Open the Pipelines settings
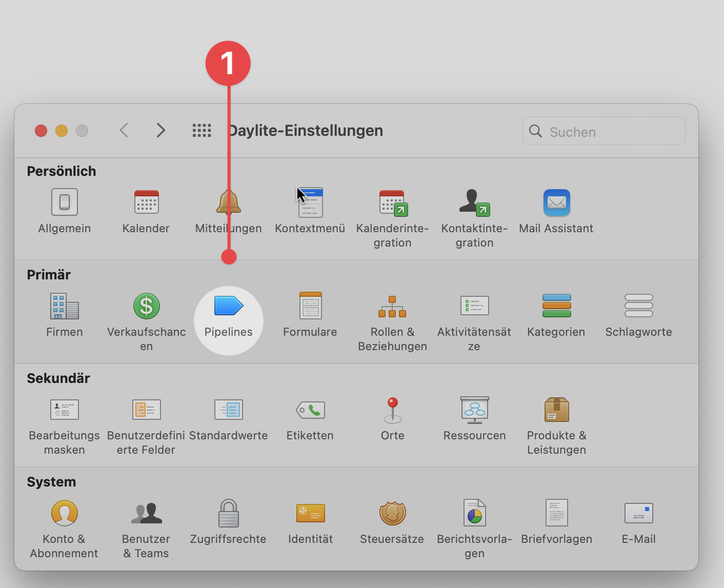The image size is (724, 588). tap(228, 315)
